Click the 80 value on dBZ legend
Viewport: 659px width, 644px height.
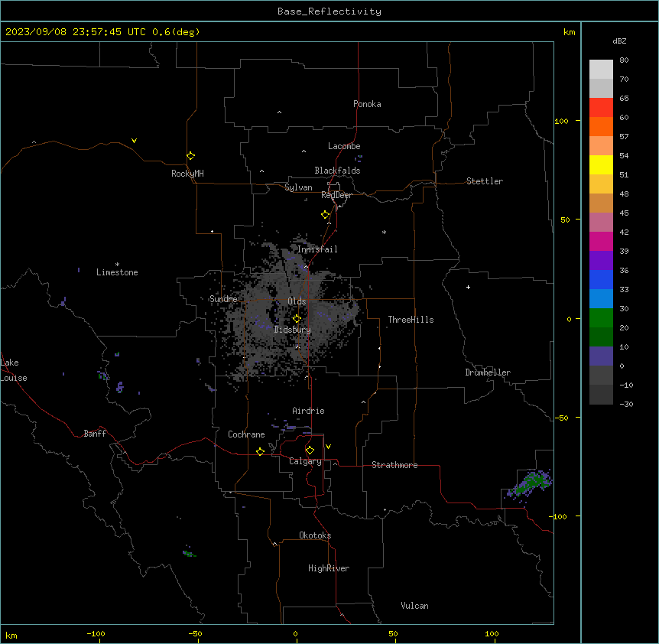pyautogui.click(x=624, y=60)
